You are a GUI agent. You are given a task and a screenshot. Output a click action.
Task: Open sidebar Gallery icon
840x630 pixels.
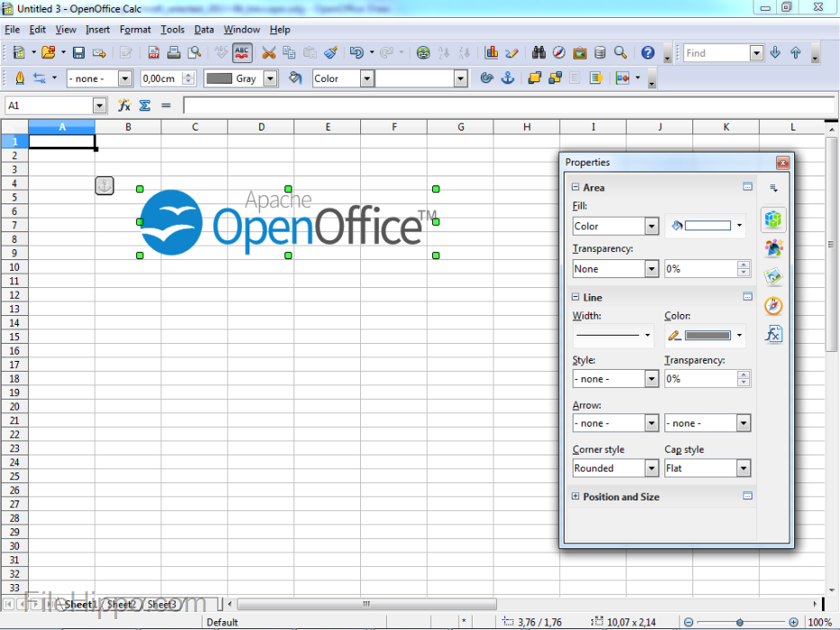[x=773, y=277]
